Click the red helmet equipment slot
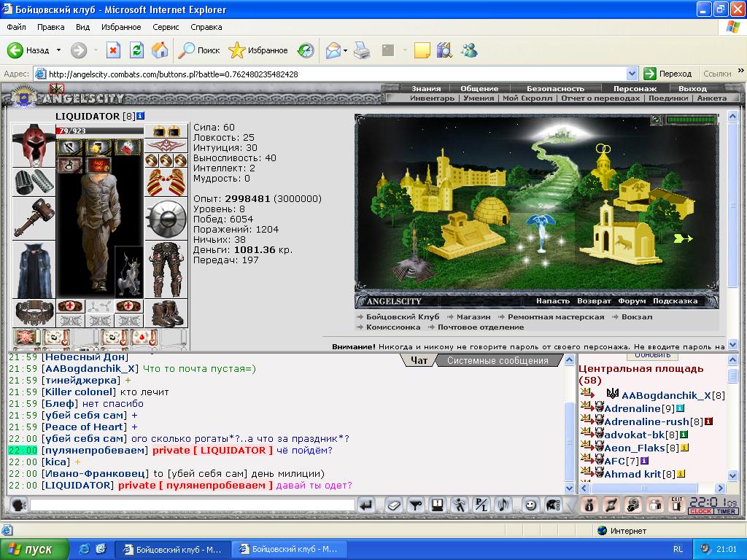 (x=34, y=145)
